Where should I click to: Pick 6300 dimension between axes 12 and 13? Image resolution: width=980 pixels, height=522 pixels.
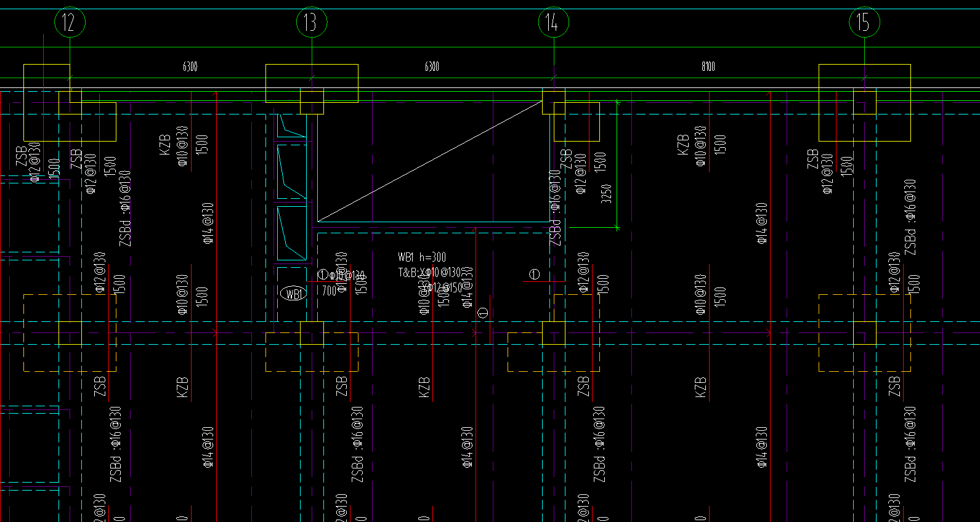pos(190,66)
